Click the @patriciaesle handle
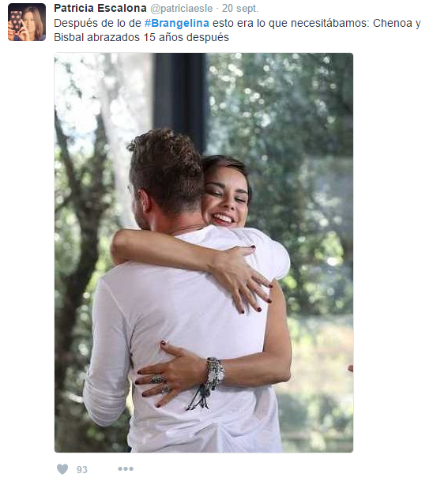This screenshot has height=485, width=448. coord(181,9)
